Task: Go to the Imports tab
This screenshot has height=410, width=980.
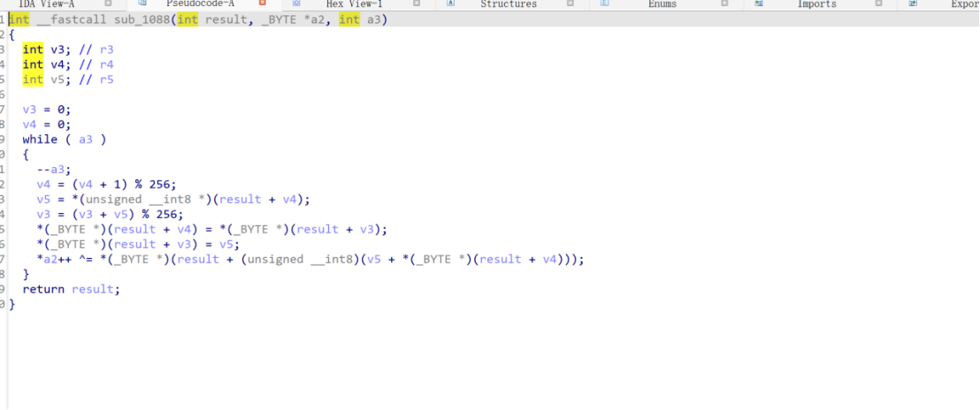Action: (817, 4)
